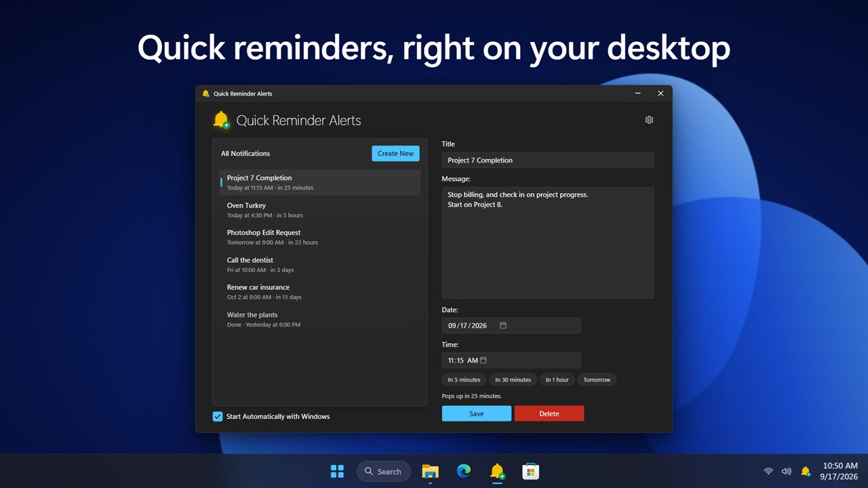Click the Wi-Fi icon in the system tray
Image resolution: width=868 pixels, height=488 pixels.
(768, 471)
